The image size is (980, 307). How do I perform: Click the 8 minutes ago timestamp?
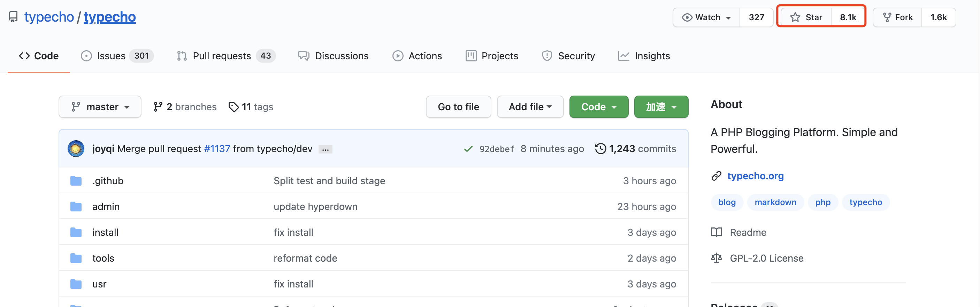(x=552, y=149)
